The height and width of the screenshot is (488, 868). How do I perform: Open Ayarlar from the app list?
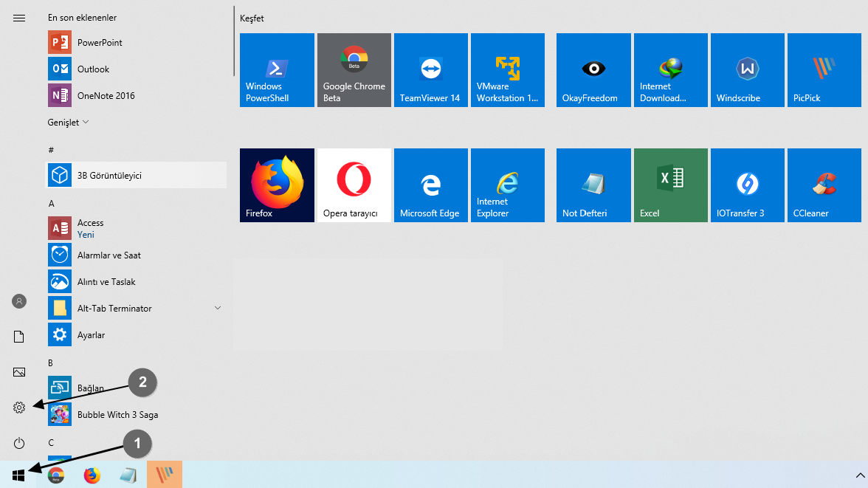coord(136,334)
